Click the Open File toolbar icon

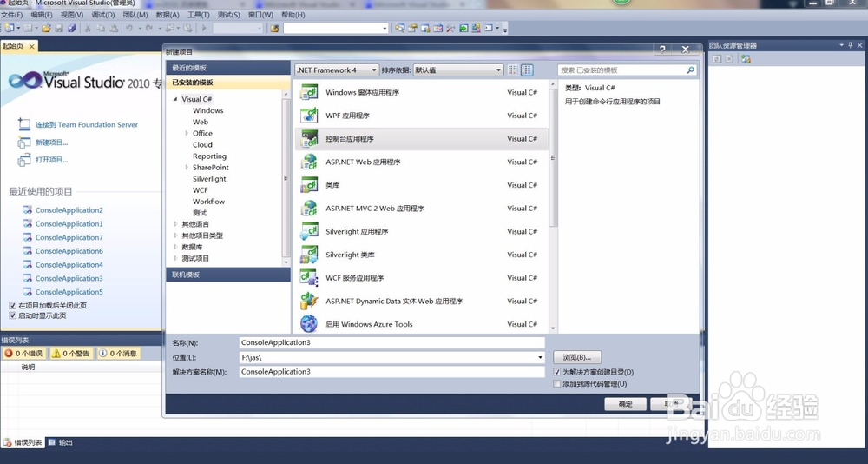pyautogui.click(x=47, y=28)
